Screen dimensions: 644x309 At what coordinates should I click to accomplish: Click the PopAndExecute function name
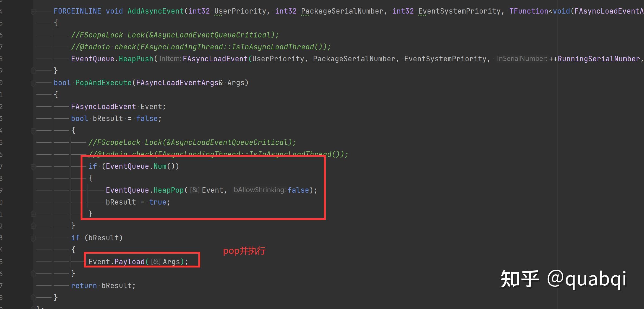[x=103, y=83]
